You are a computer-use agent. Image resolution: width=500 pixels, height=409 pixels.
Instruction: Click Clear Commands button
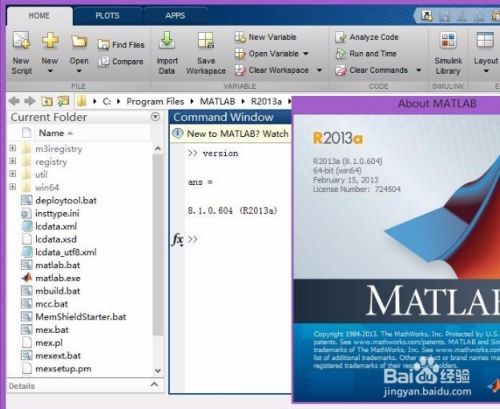tap(372, 70)
